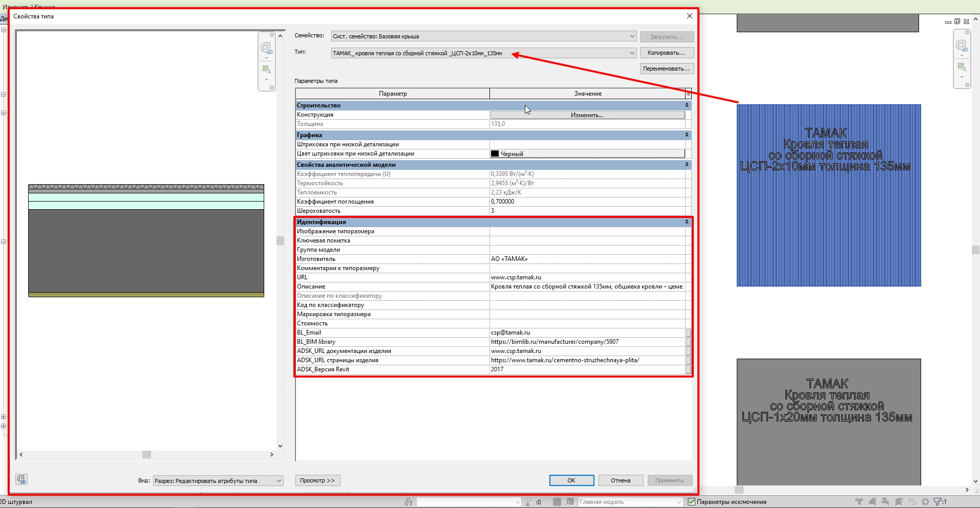Screen dimensions: 980x508
Task: Click the select links icon in the status bar
Action: pos(859,502)
